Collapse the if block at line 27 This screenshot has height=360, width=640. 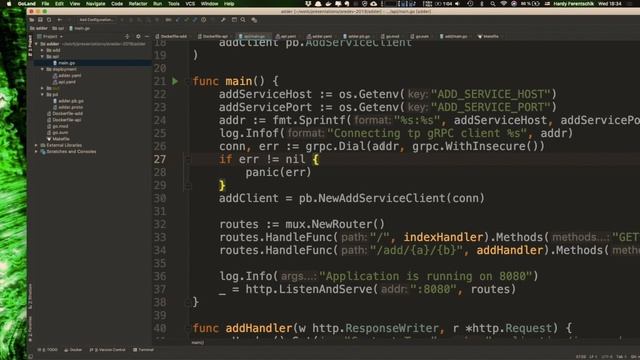(188, 160)
